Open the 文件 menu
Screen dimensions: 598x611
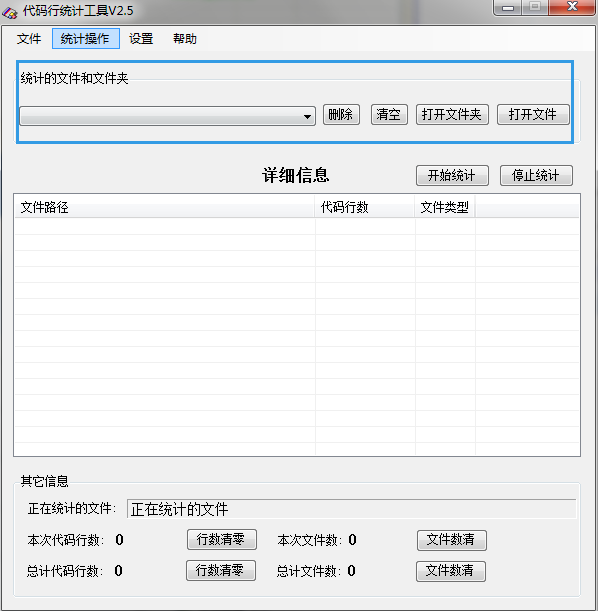(29, 39)
